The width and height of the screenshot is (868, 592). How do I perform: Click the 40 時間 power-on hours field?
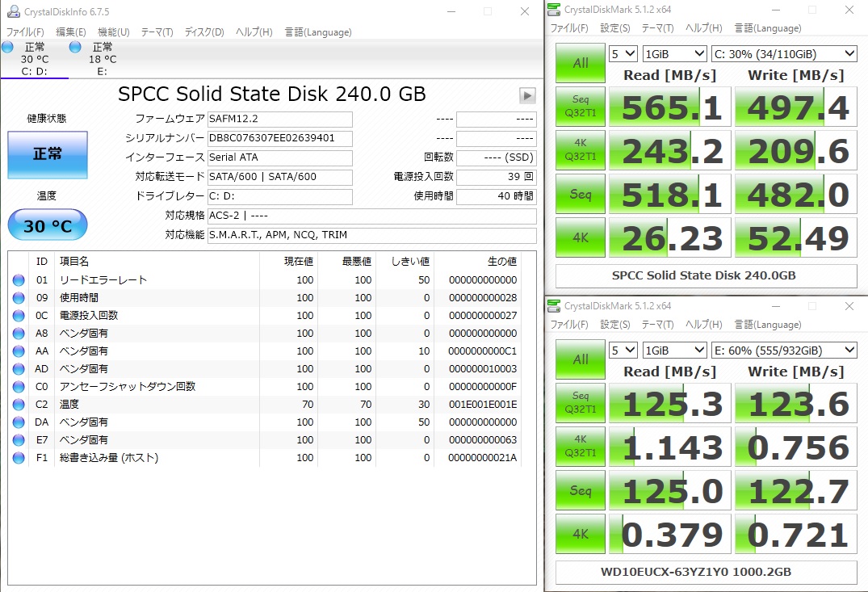(x=496, y=196)
